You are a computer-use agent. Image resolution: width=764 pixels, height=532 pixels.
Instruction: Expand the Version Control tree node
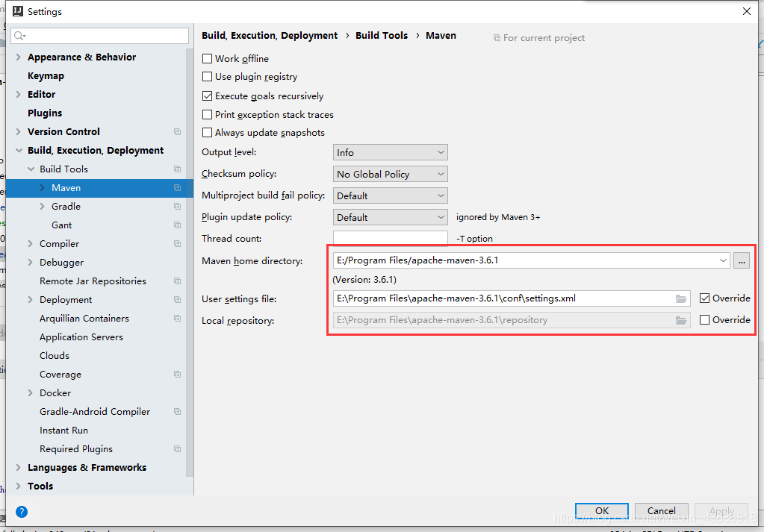[x=19, y=132]
